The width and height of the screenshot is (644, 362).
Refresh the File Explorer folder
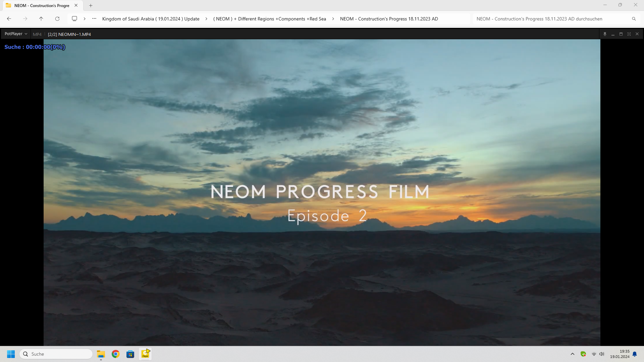pyautogui.click(x=57, y=19)
